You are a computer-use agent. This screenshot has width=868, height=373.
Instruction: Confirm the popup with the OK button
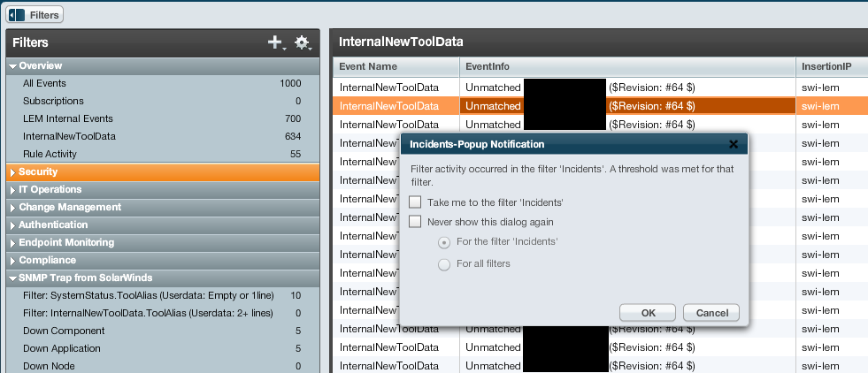pos(648,313)
